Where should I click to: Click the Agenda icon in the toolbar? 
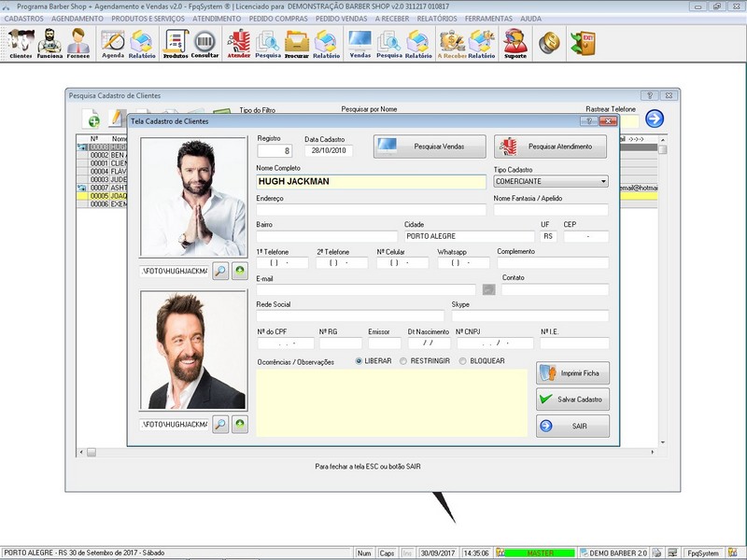[x=112, y=43]
